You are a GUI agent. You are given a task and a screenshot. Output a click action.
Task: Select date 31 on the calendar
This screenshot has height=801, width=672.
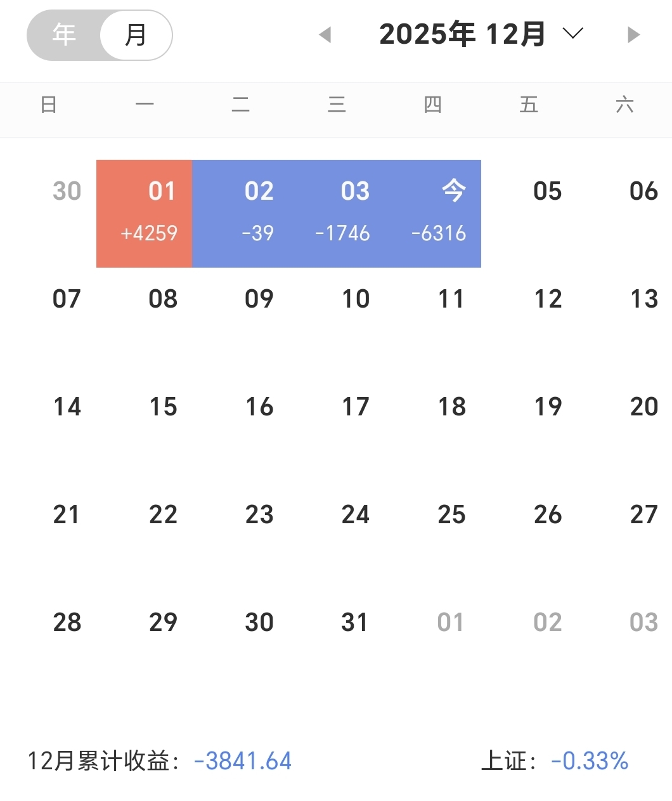355,622
